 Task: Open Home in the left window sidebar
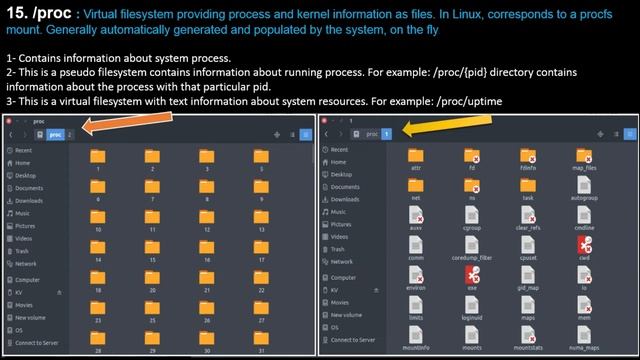[19, 163]
